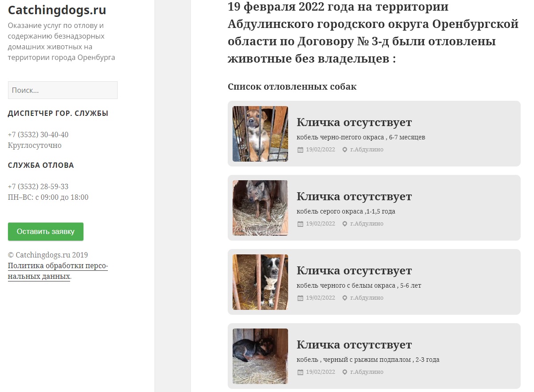Click calendar icon on black-and-white dog card

[300, 298]
